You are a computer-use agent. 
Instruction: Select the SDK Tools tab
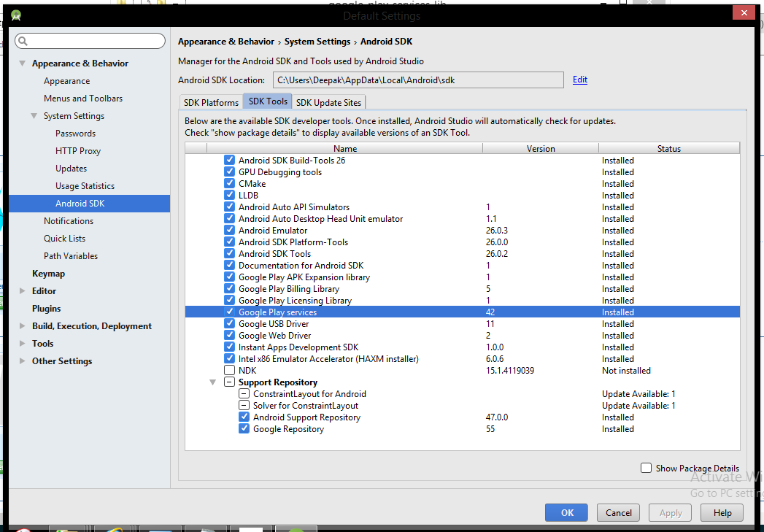pyautogui.click(x=268, y=101)
